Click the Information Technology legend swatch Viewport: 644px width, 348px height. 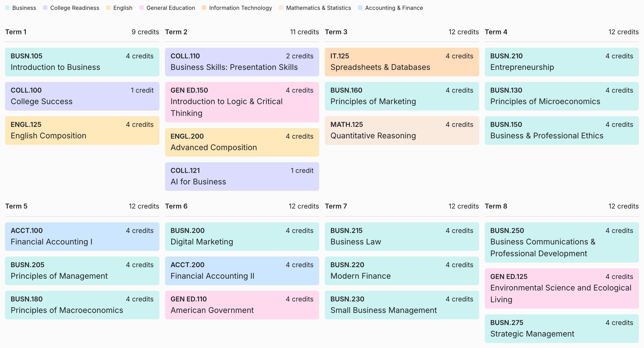coord(204,8)
